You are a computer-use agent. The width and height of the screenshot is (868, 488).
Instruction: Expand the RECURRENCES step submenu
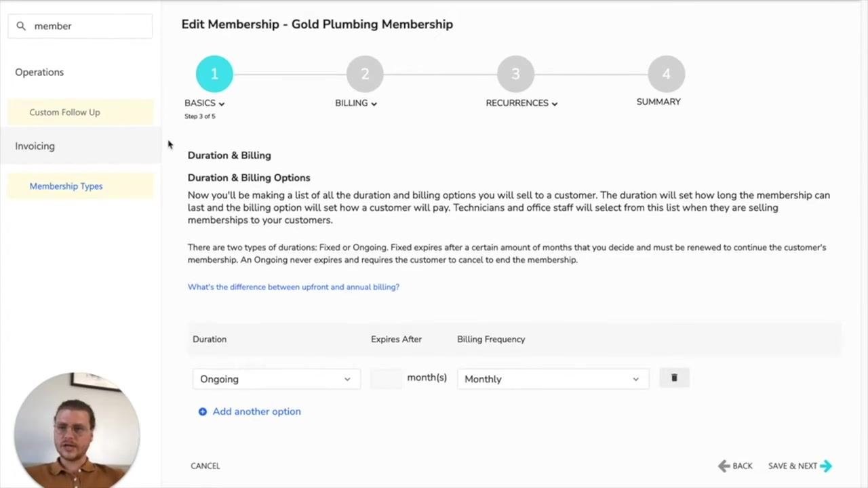[x=521, y=103]
